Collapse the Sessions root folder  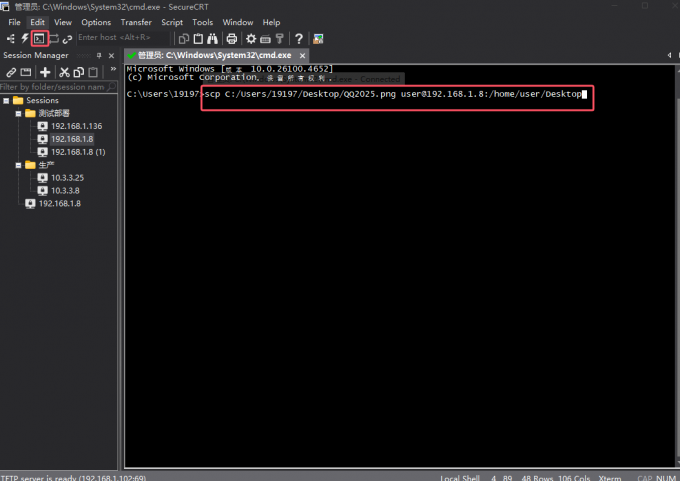pyautogui.click(x=6, y=101)
